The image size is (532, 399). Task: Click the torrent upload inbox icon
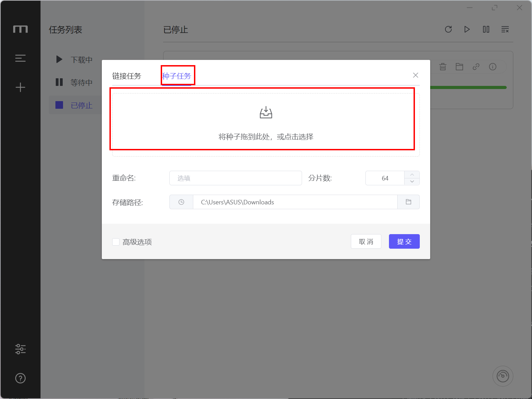[266, 113]
